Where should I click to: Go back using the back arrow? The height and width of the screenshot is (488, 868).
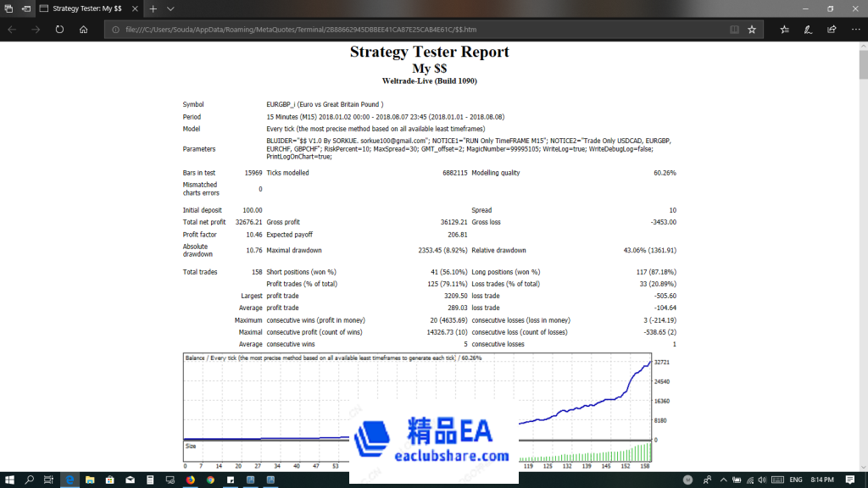click(x=13, y=28)
